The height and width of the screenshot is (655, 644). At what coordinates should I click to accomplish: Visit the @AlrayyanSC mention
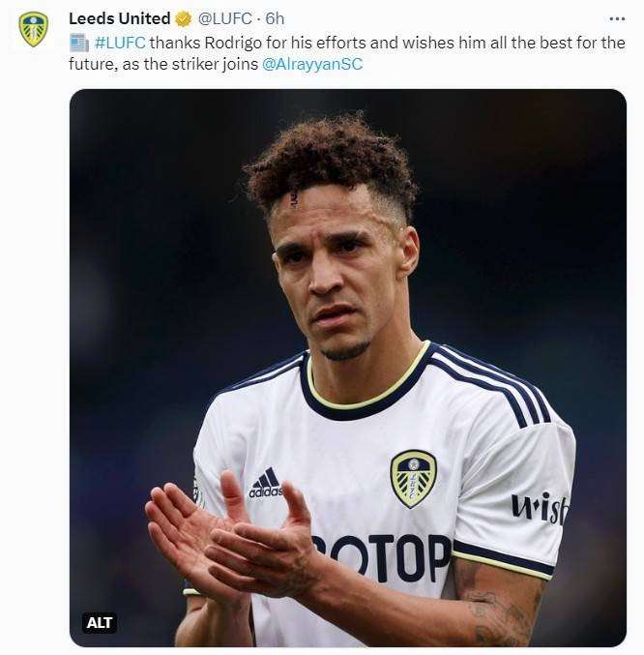[x=312, y=65]
